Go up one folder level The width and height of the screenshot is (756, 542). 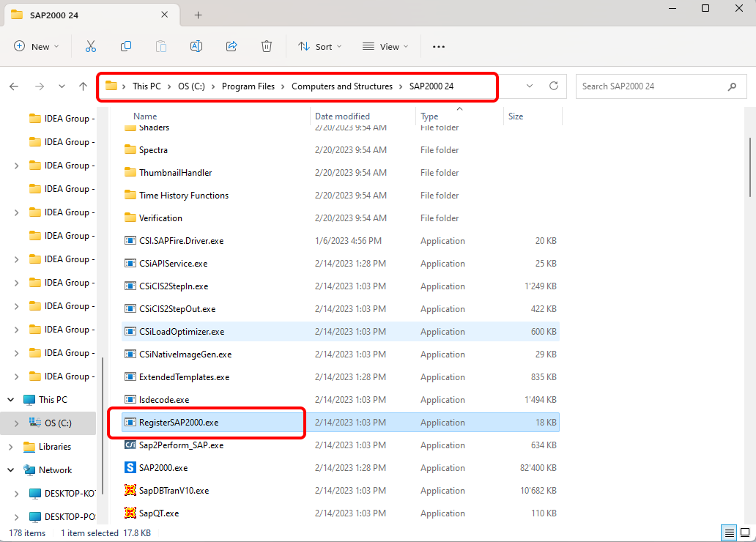click(83, 86)
